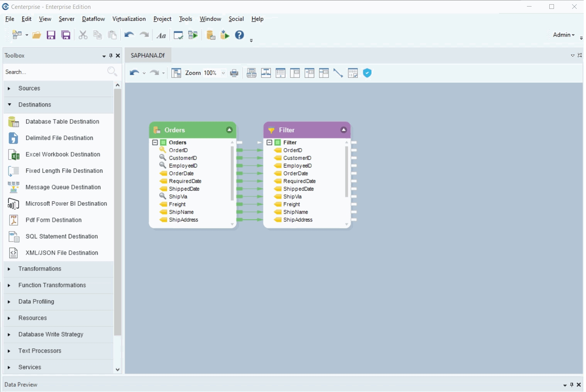This screenshot has width=586, height=392.
Task: Collapse the Destinations toolbox section
Action: [x=34, y=105]
